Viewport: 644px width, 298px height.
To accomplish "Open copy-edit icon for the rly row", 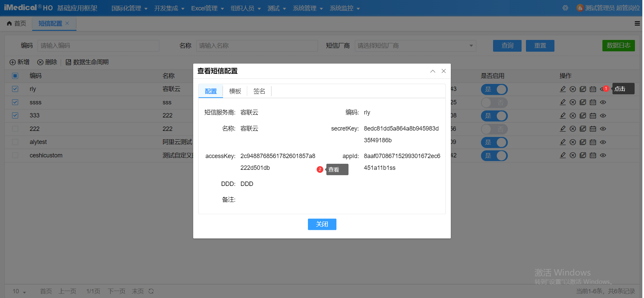I will point(583,89).
